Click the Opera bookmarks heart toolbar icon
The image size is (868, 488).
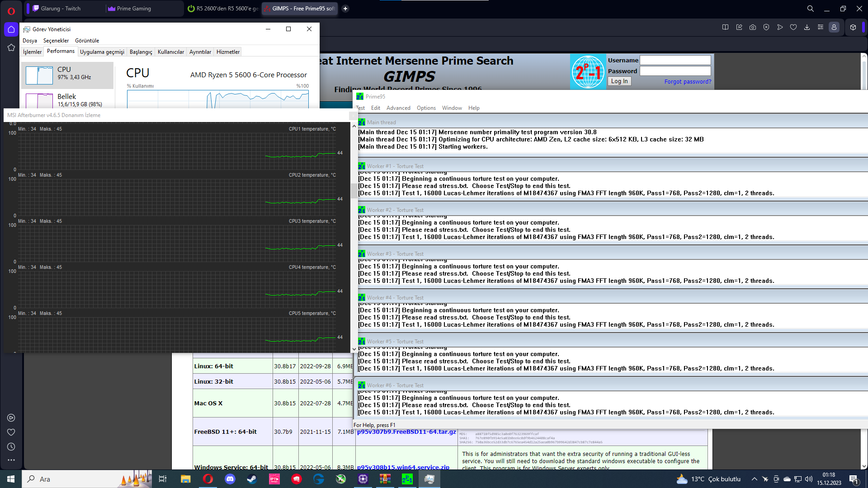coord(793,27)
